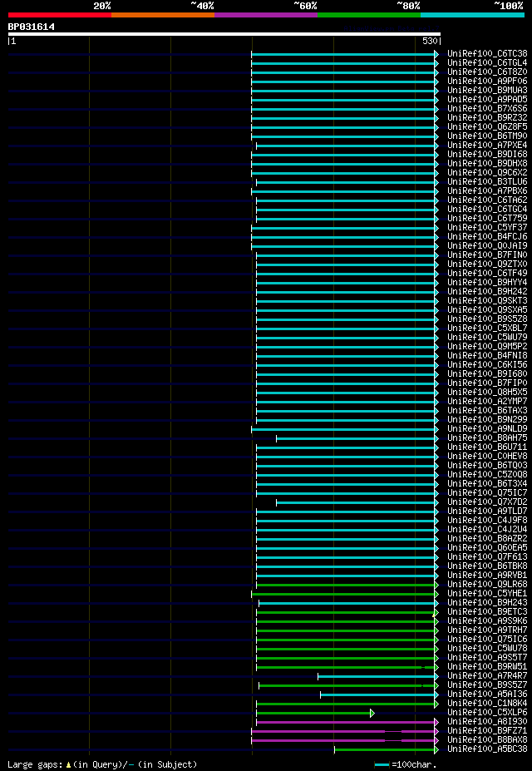The image size is (532, 771).
Task: Select the UniRef100_Q9M5P2 label
Action: (487, 347)
